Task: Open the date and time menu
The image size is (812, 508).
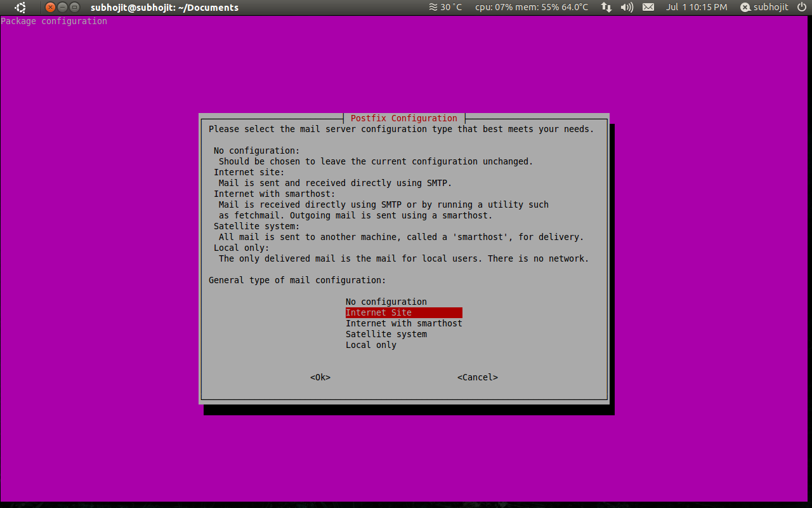Action: coord(697,8)
